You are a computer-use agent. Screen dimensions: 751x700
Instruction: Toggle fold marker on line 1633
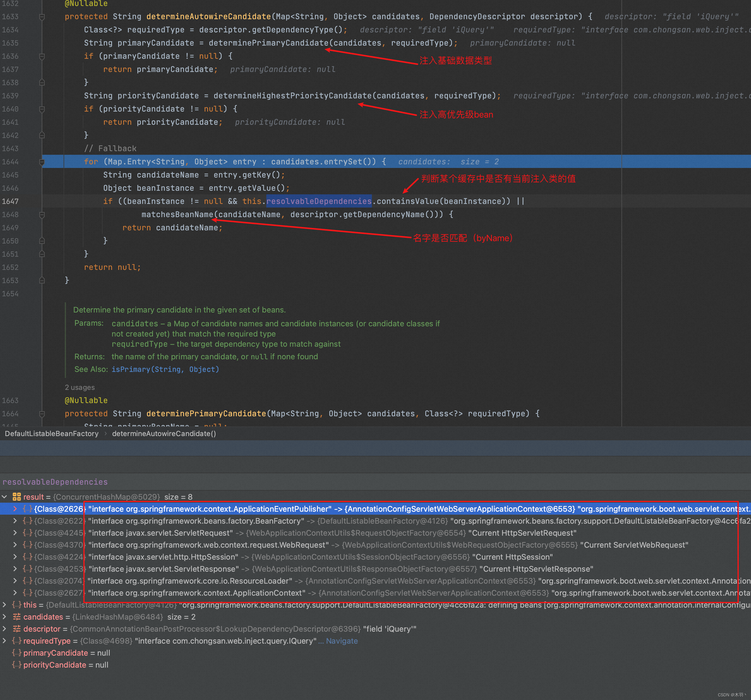[42, 16]
